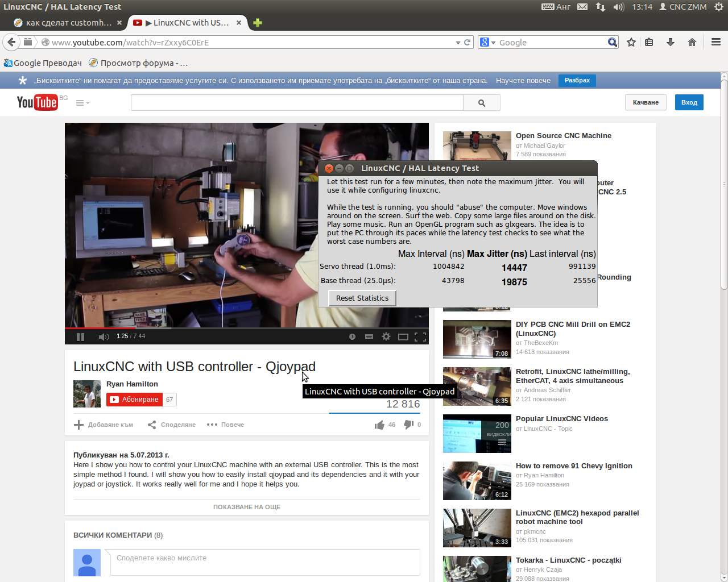The width and height of the screenshot is (728, 582).
Task: Enter fullscreen video mode
Action: pos(420,336)
